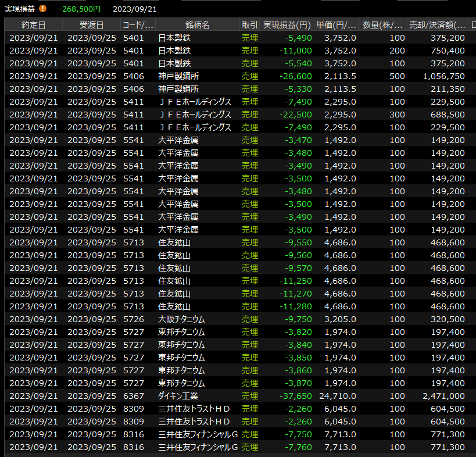Sort by the 受渡日 column header
This screenshot has width=476, height=457.
[x=91, y=25]
